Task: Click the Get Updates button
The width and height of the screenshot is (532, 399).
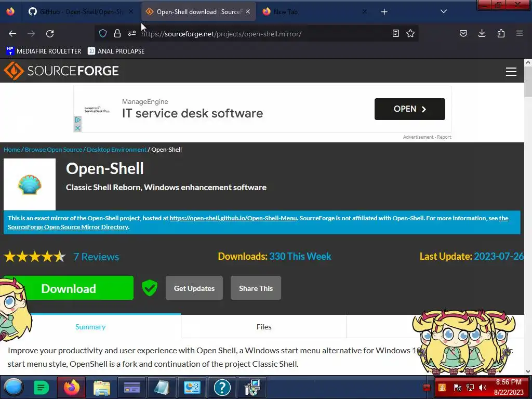Action: click(194, 288)
